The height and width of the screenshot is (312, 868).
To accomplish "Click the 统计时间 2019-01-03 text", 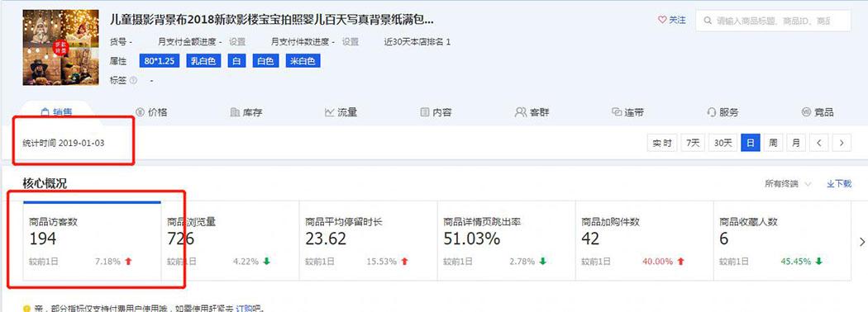I will (x=64, y=144).
